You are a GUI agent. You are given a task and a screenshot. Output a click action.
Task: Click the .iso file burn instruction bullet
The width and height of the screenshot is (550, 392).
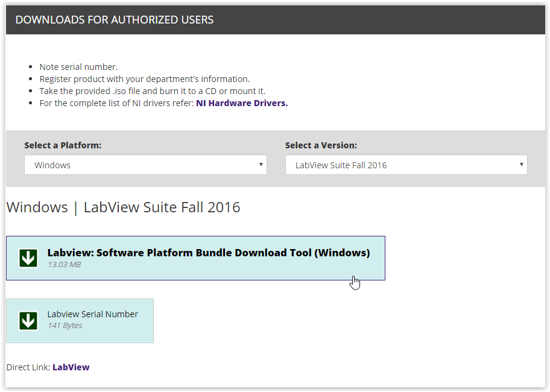point(152,91)
